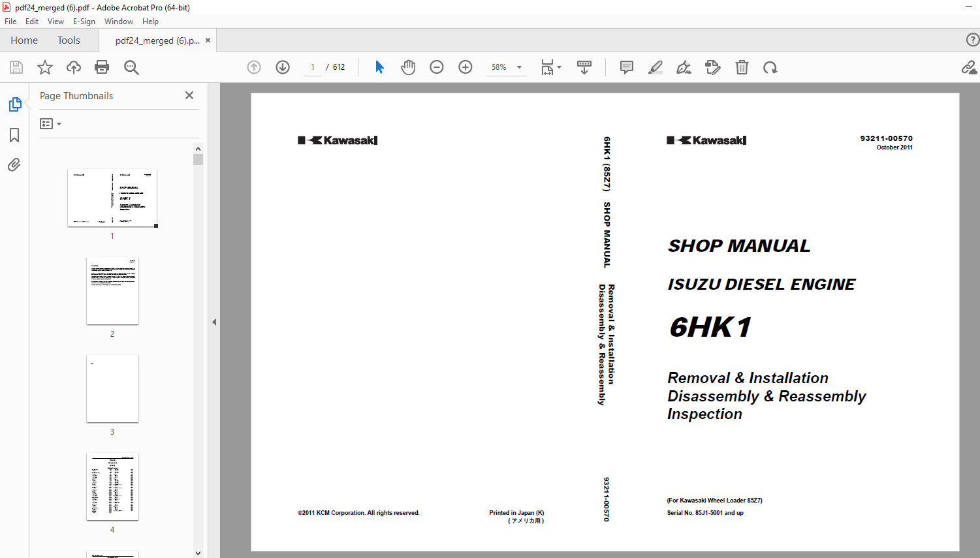This screenshot has height=558, width=980.
Task: Click the total pages "612" label
Action: coord(339,67)
